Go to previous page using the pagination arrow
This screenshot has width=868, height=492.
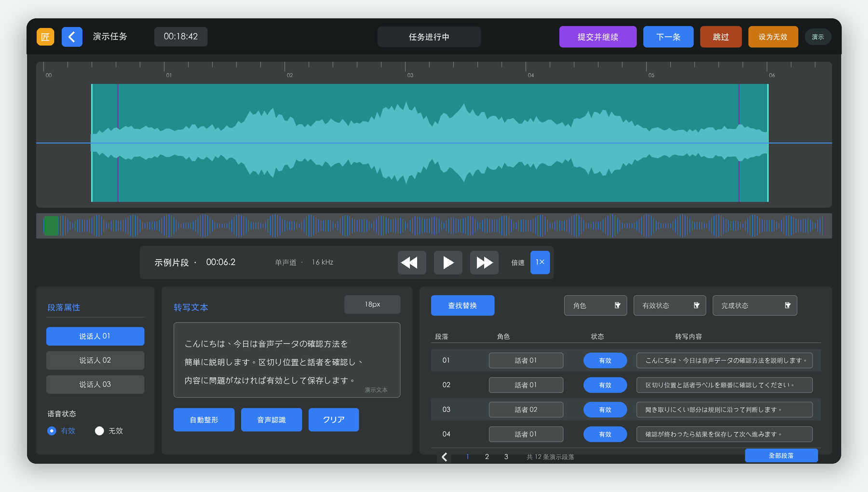[x=445, y=457]
